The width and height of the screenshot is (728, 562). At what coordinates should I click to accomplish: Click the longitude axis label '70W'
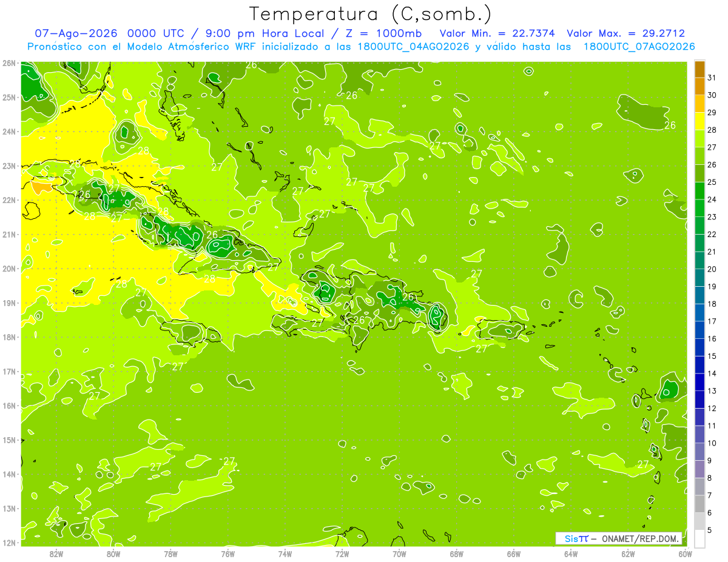tap(399, 554)
